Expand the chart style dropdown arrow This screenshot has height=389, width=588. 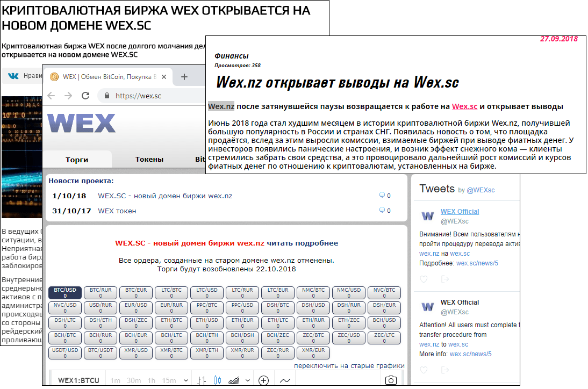coord(247,380)
